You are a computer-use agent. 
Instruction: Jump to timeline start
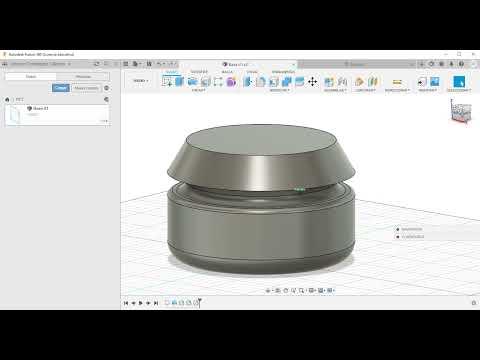(126, 303)
